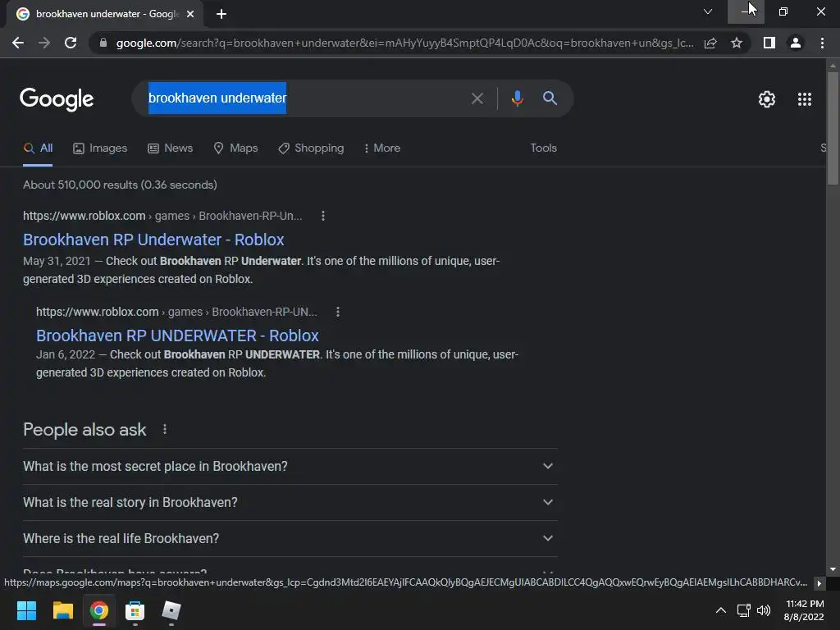Open the clock and date panel
840x630 pixels.
pos(804,610)
